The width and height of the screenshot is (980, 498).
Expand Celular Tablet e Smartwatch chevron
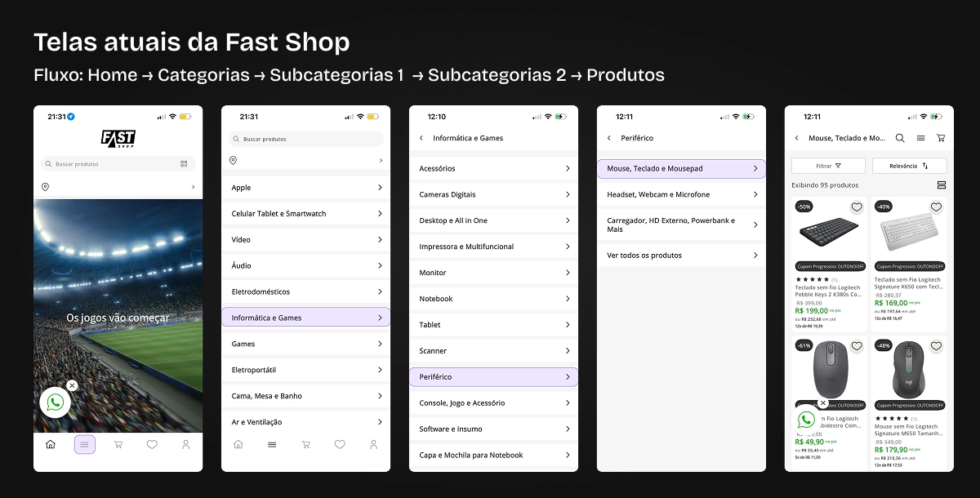[x=380, y=214]
